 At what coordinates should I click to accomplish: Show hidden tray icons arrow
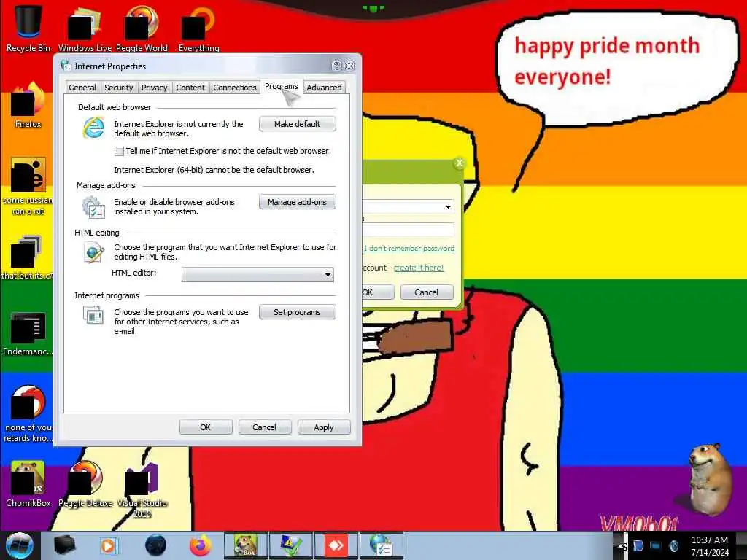coord(621,546)
